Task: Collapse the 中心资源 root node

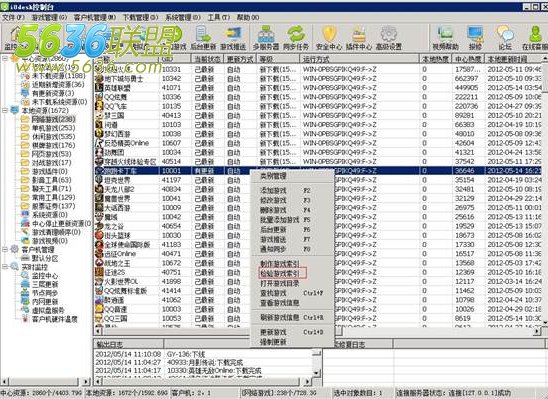Action: click(5, 58)
